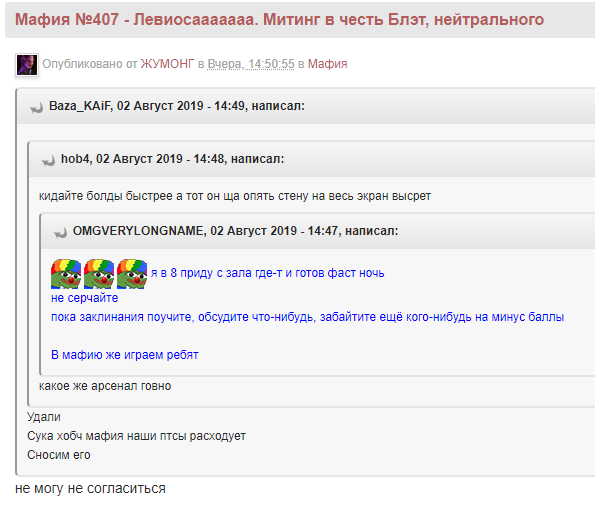Click the third clown Pepe emoticon
This screenshot has width=595, height=511.
coord(132,274)
